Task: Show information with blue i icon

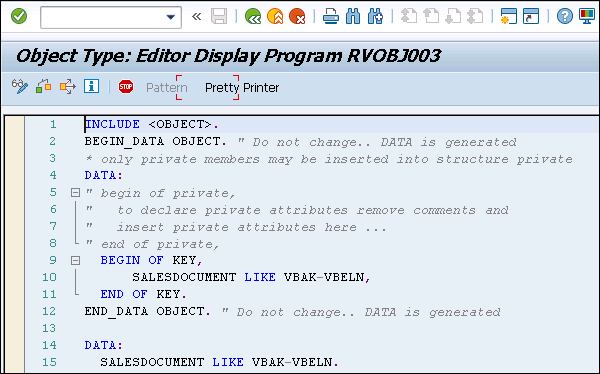Action: (91, 87)
